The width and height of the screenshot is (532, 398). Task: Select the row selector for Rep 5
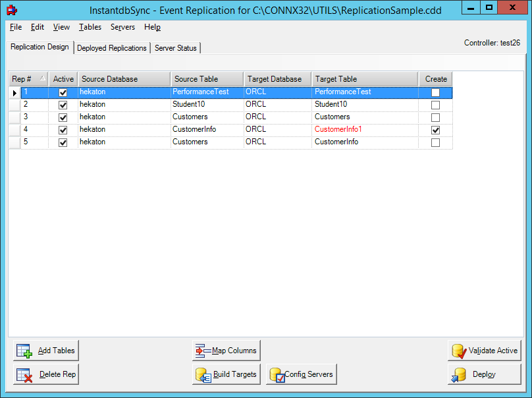pyautogui.click(x=14, y=142)
